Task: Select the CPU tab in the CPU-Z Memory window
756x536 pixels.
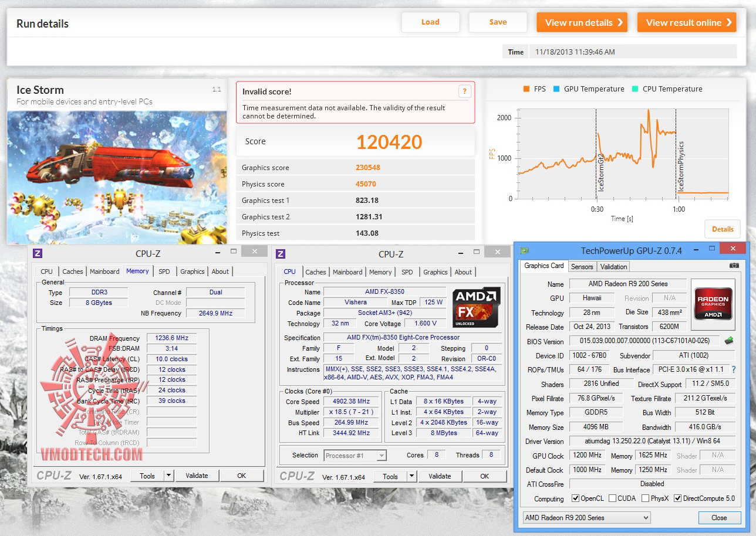Action: click(46, 272)
